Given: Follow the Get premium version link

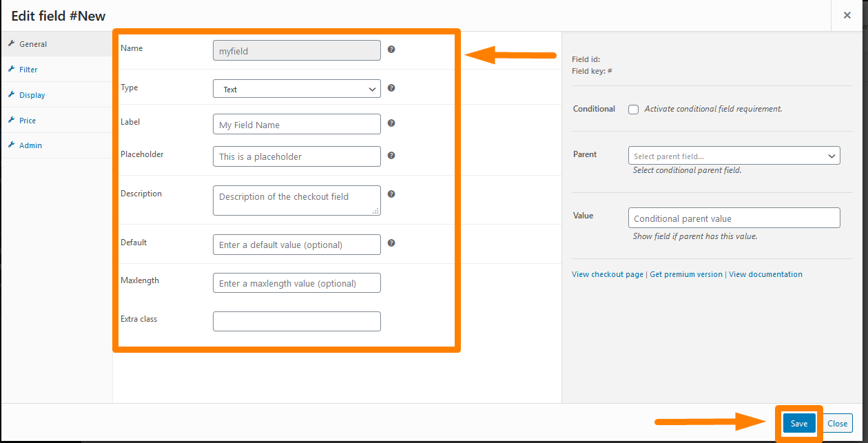Looking at the screenshot, I should tap(686, 274).
